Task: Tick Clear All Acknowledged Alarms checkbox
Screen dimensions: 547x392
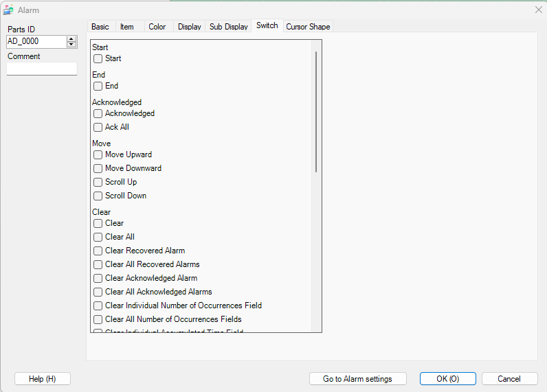Action: (x=98, y=292)
